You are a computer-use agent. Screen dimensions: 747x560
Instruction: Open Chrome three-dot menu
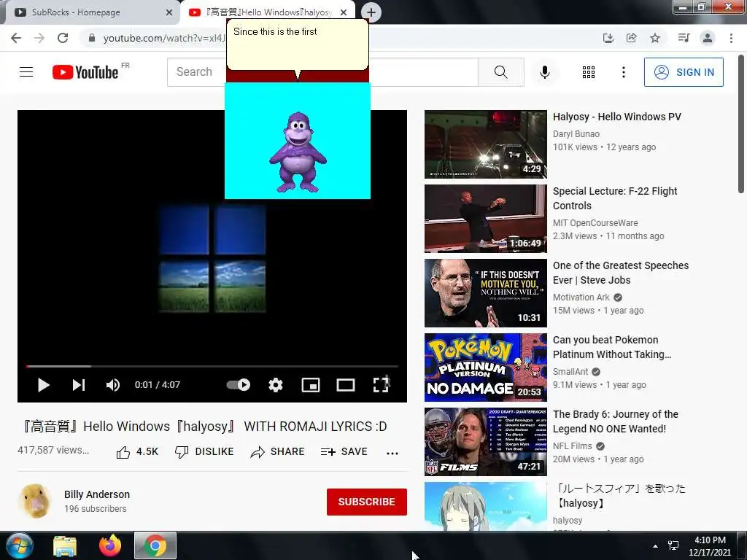(731, 38)
